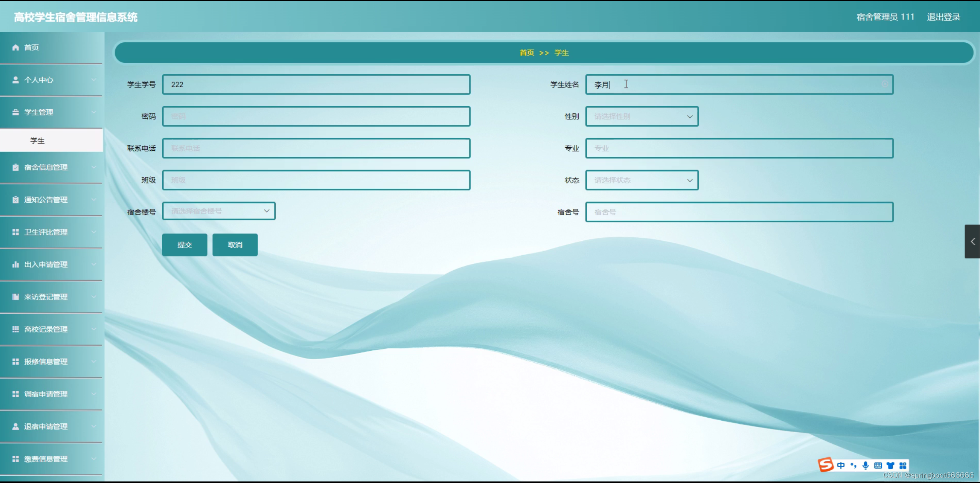The height and width of the screenshot is (483, 980).
Task: Open the 宿舍楼号 building number dropdown
Action: coord(218,211)
